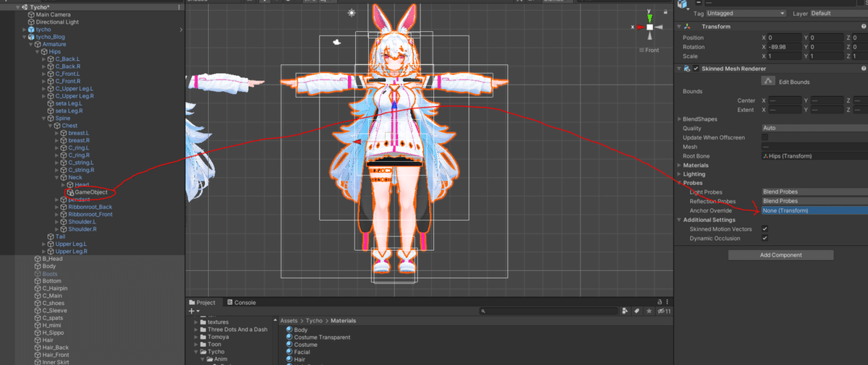
Task: Collapse the Probes section
Action: [678, 183]
